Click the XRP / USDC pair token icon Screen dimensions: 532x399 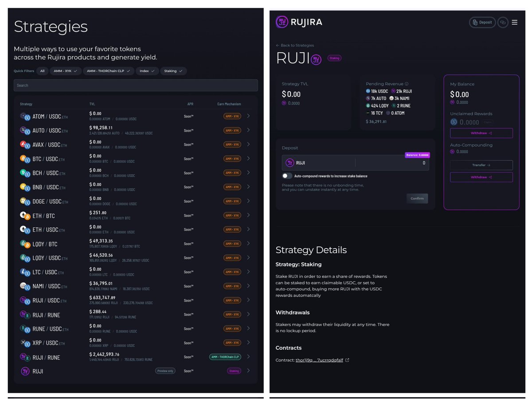(25, 343)
